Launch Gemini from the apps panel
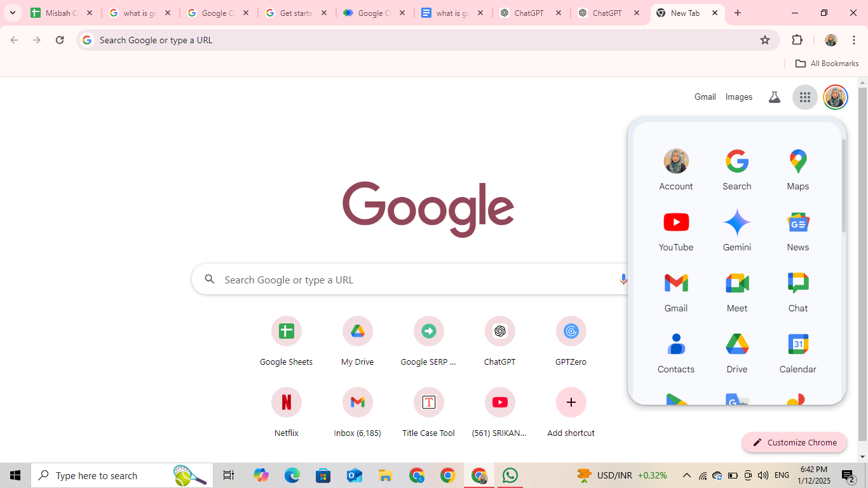This screenshot has height=488, width=868. click(x=737, y=230)
